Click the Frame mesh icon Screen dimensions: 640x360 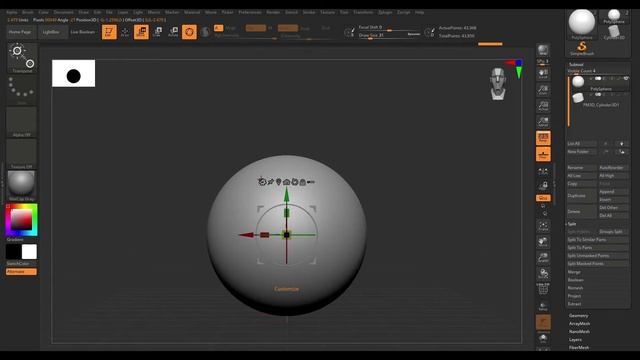[x=543, y=226]
